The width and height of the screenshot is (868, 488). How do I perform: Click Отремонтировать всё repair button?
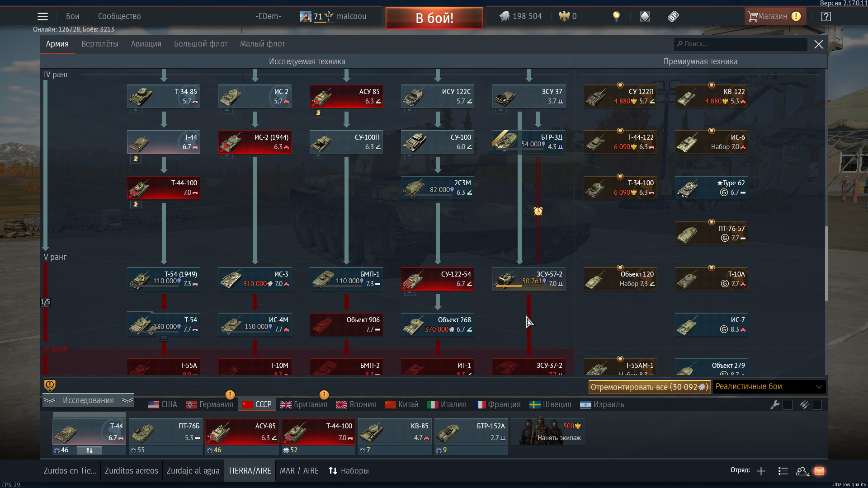click(649, 387)
